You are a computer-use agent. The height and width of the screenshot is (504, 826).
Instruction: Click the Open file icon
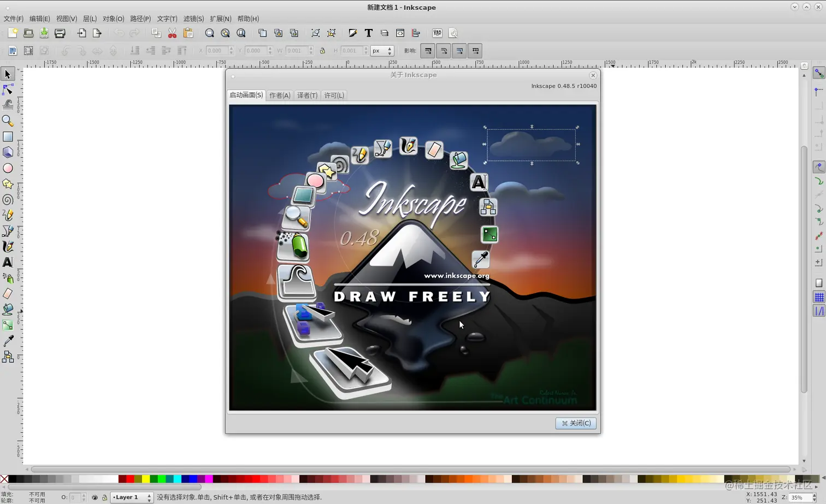tap(28, 33)
